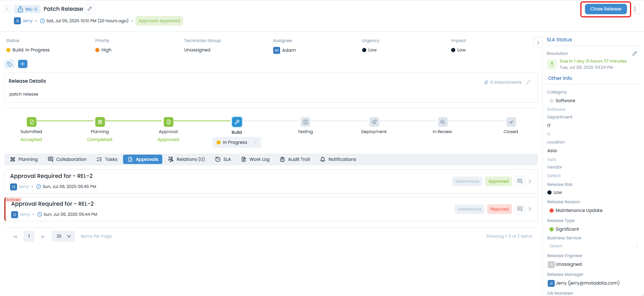Open the Build In Progress status dropdown
Screen dimensions: 644x296
[236, 142]
